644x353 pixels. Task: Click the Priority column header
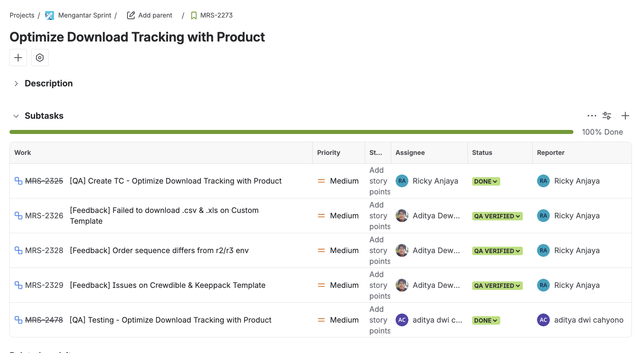pos(328,153)
